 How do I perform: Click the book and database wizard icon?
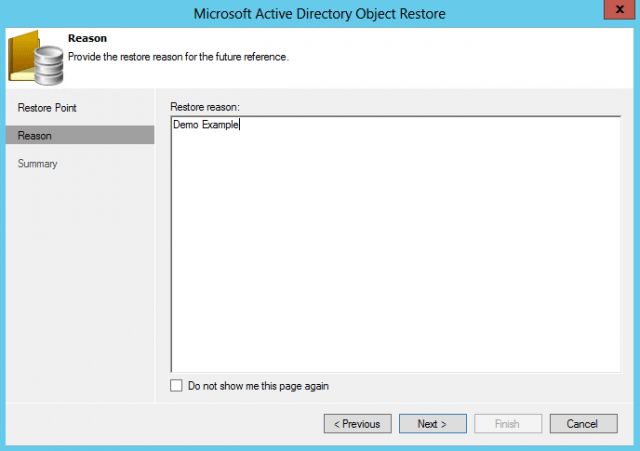(x=36, y=58)
